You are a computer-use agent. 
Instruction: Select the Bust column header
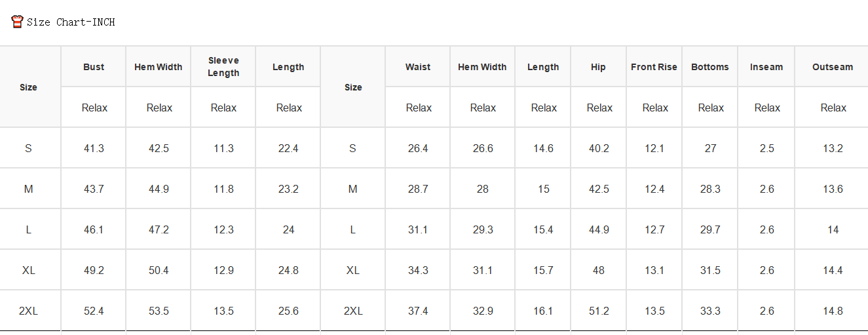[x=94, y=67]
